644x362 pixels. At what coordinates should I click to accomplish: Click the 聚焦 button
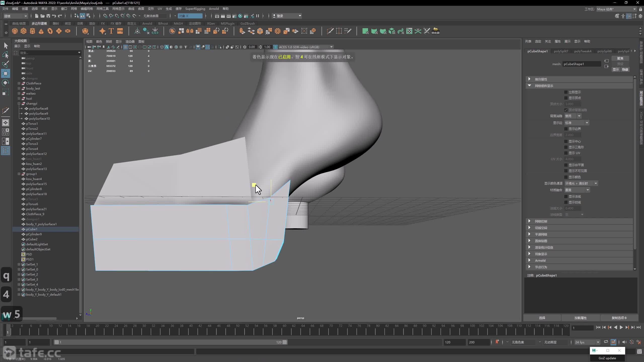pyautogui.click(x=620, y=58)
